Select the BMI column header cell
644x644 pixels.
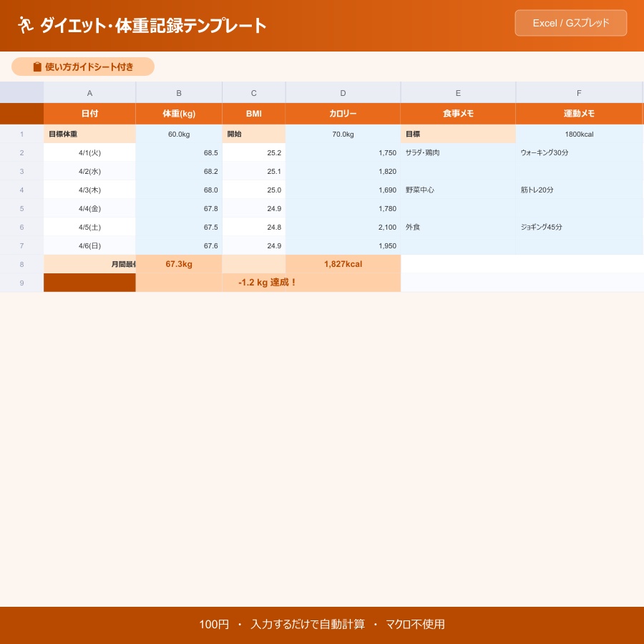(253, 113)
